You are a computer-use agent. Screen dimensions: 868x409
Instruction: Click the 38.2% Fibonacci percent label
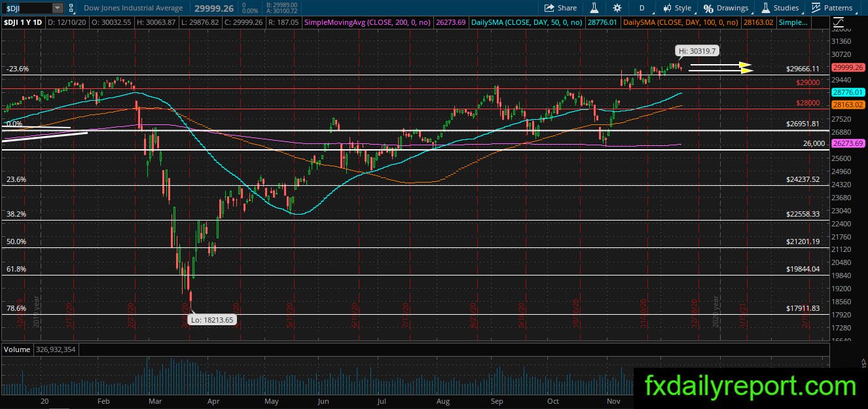pos(16,214)
